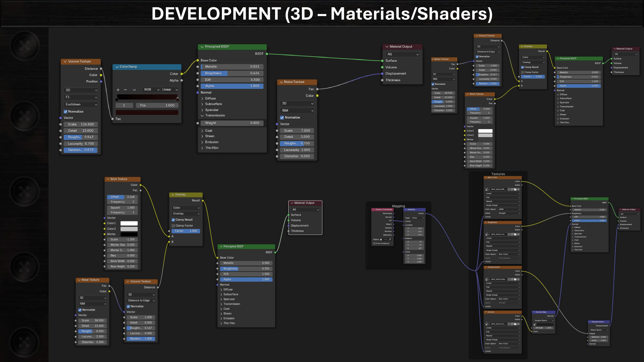Image resolution: width=644 pixels, height=362 pixels.
Task: Click image browse icon in Base Color texture node
Action: pos(487,189)
